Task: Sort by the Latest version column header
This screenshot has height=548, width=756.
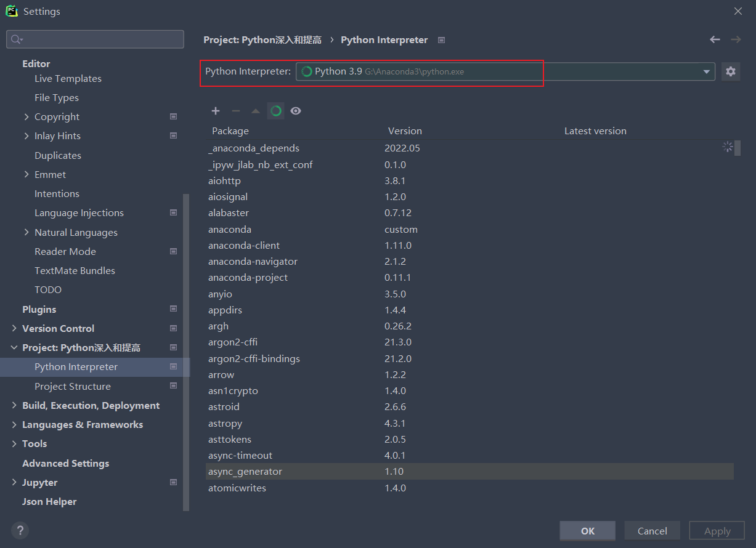Action: click(x=595, y=131)
